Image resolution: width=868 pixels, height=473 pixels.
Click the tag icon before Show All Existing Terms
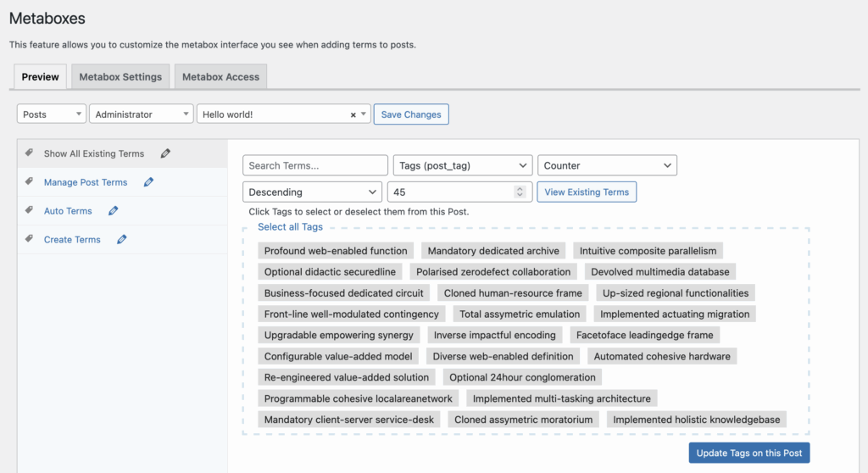coord(29,153)
